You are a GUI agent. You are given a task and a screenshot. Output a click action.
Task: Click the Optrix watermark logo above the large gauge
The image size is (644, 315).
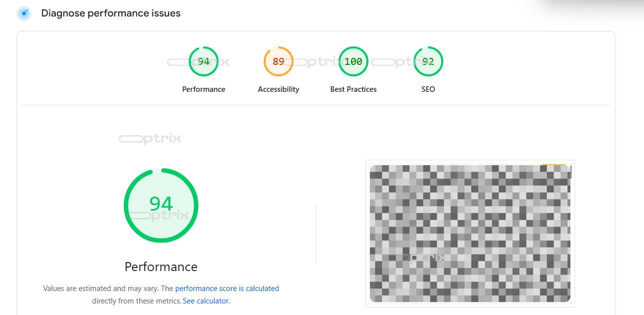click(150, 139)
